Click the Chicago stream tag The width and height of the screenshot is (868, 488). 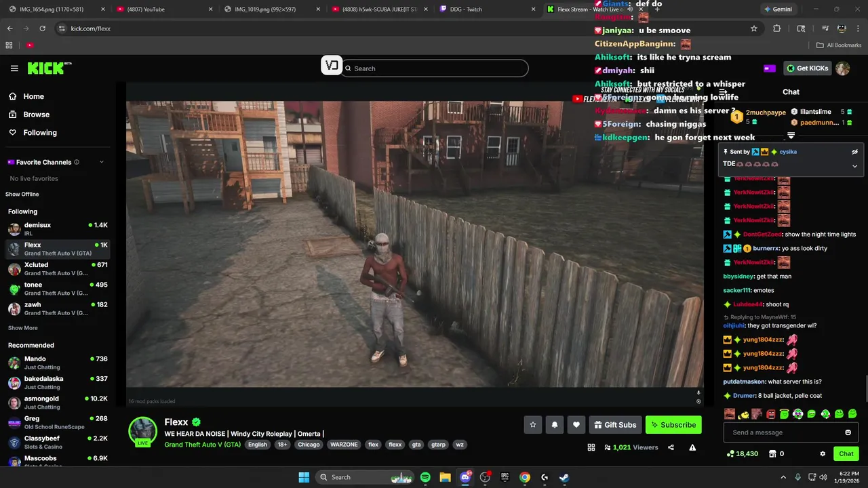click(309, 445)
